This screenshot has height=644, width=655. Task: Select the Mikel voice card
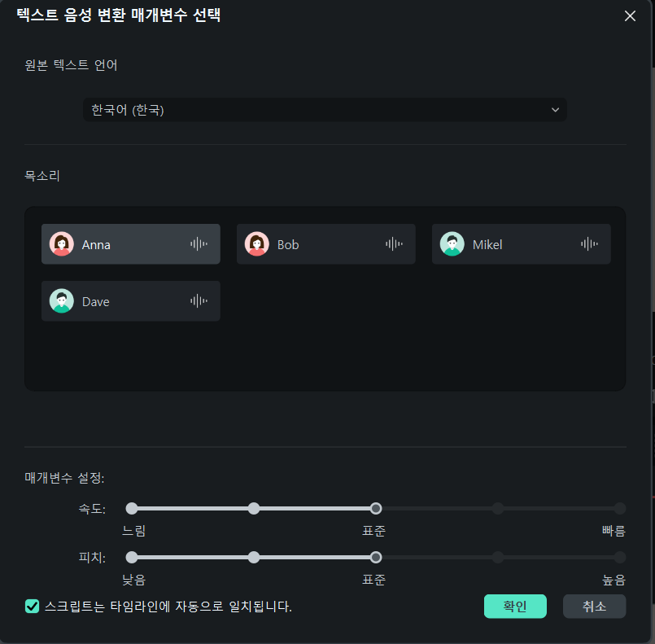[522, 244]
